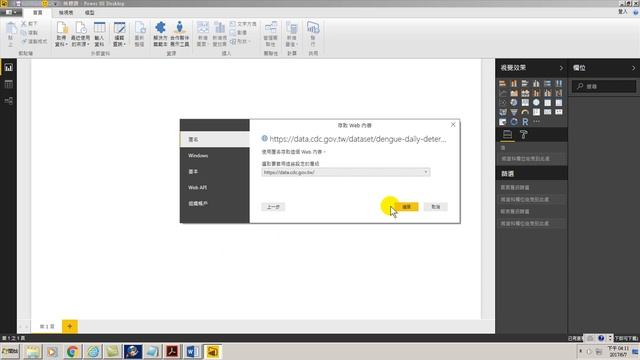Image resolution: width=640 pixels, height=360 pixels.
Task: Select the Scatter chart visual
Action: click(502, 103)
